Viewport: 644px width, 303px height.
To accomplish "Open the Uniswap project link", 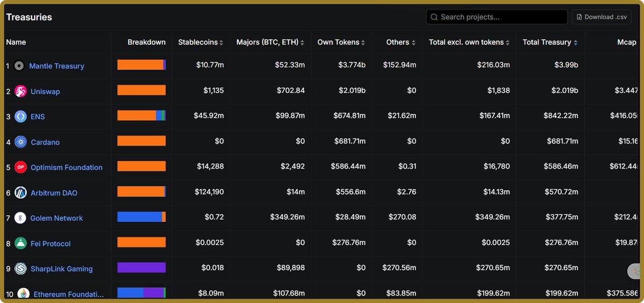I will [x=45, y=91].
